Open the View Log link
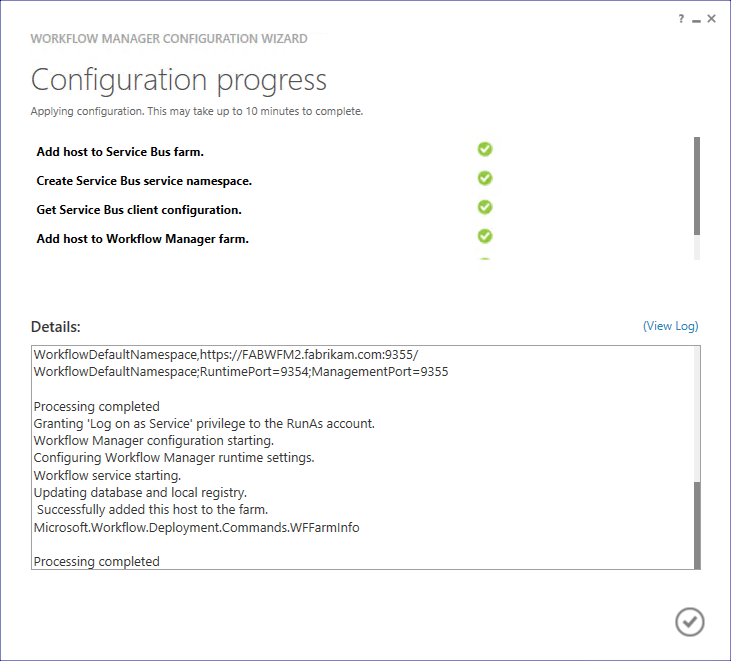731x661 pixels. (670, 326)
